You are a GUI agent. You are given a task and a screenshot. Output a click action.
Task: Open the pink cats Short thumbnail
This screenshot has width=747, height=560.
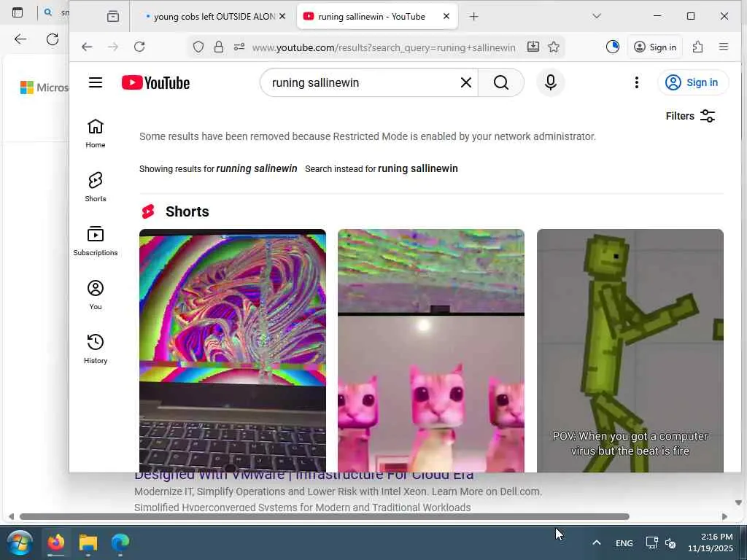(431, 351)
